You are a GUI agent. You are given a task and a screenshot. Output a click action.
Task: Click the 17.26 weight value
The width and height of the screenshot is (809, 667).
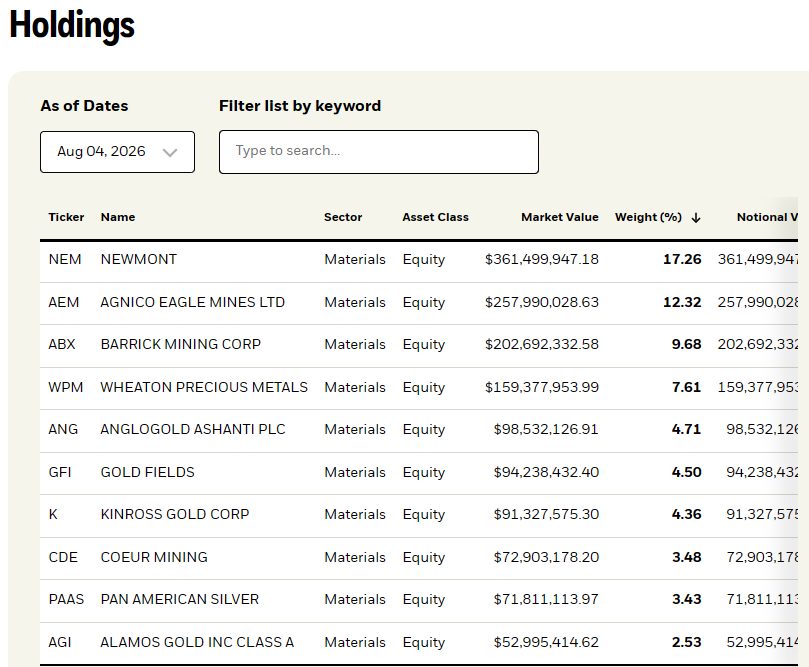point(682,259)
